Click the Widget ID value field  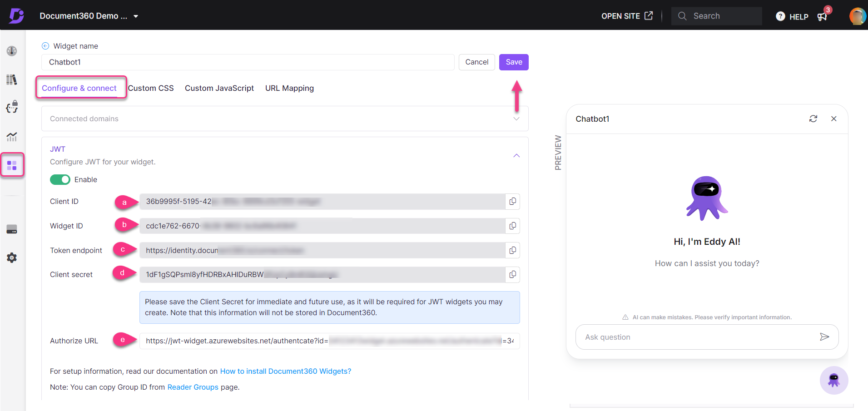click(322, 226)
